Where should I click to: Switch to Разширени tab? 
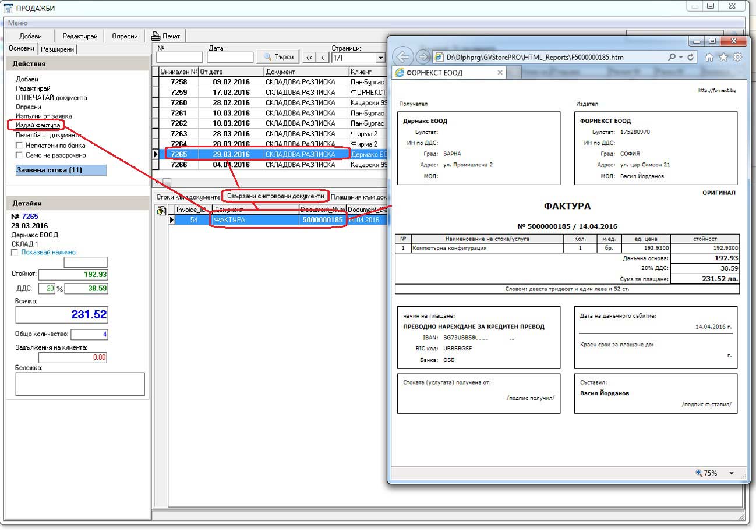tap(58, 49)
